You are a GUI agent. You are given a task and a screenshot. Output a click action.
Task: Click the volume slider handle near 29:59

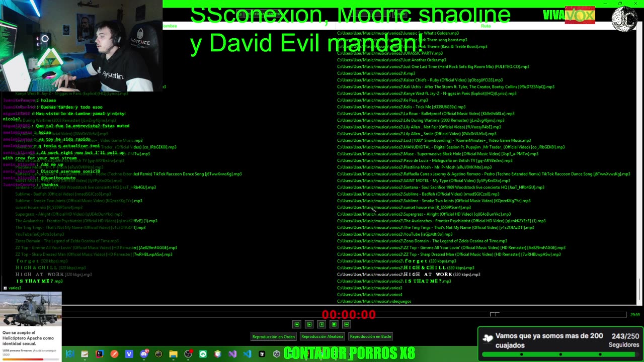coord(495,314)
